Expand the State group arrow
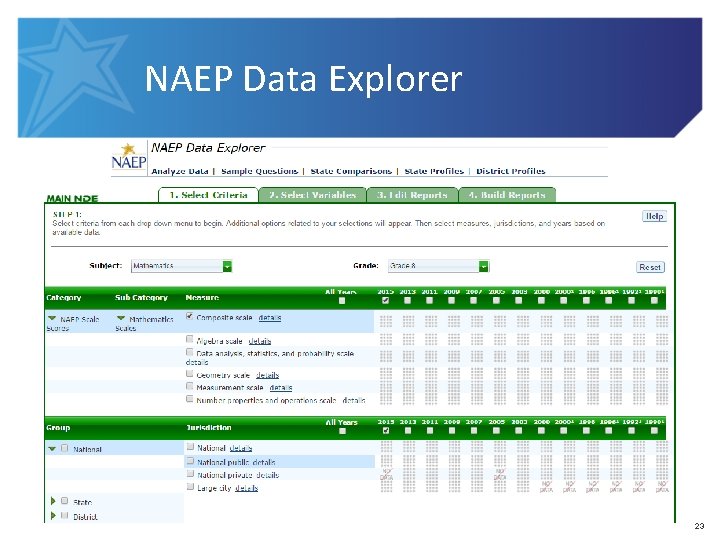Screen dimensions: 720x540 click(x=53, y=501)
